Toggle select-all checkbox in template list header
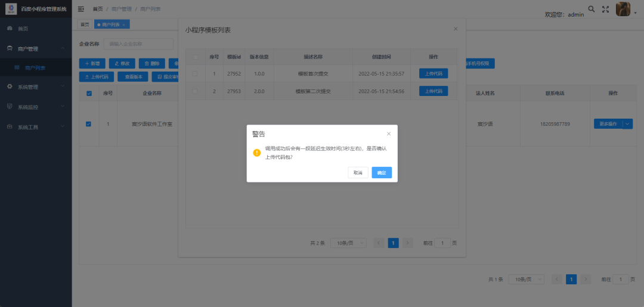 click(194, 57)
